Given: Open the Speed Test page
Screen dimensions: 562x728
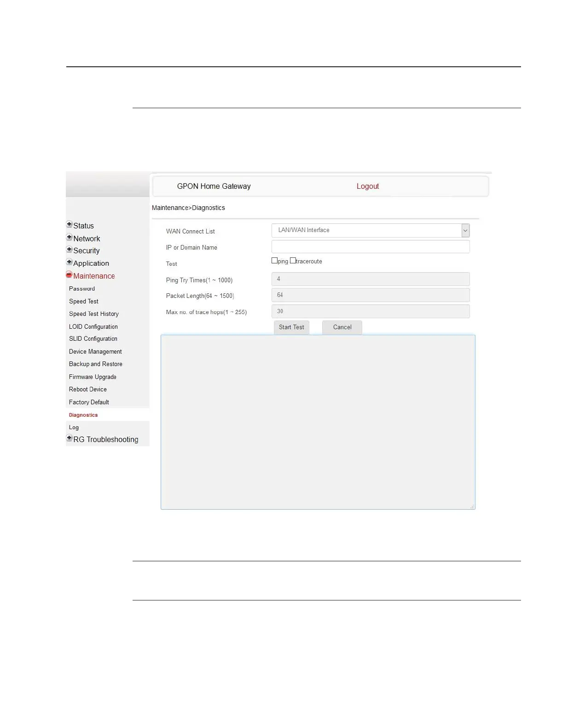Looking at the screenshot, I should point(84,302).
